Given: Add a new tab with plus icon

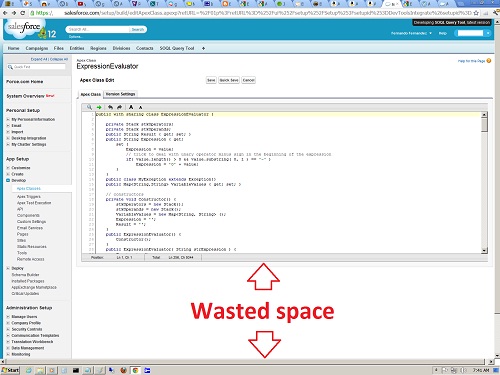Looking at the screenshot, I should pyautogui.click(x=203, y=48).
